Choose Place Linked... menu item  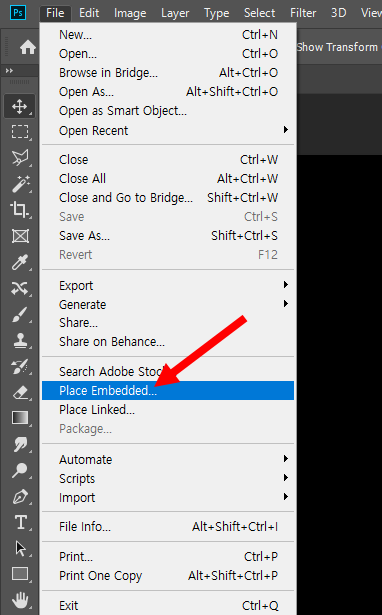[168, 409]
